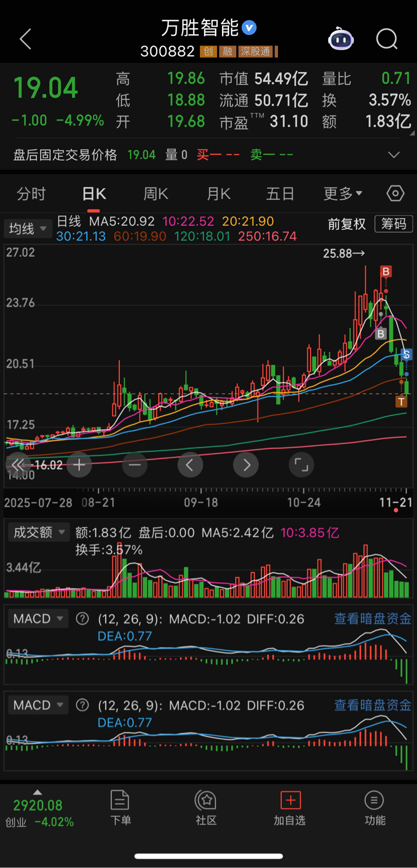
Task: Open the robot AI assistant icon
Action: (x=341, y=39)
